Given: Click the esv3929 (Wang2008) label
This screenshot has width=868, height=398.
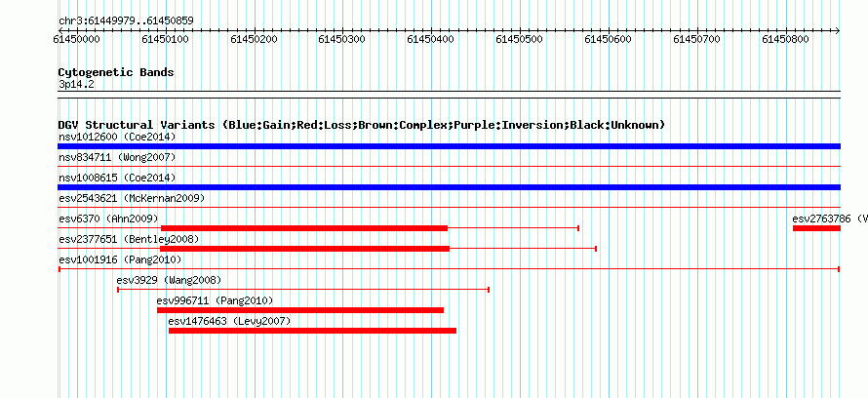Looking at the screenshot, I should point(169,280).
